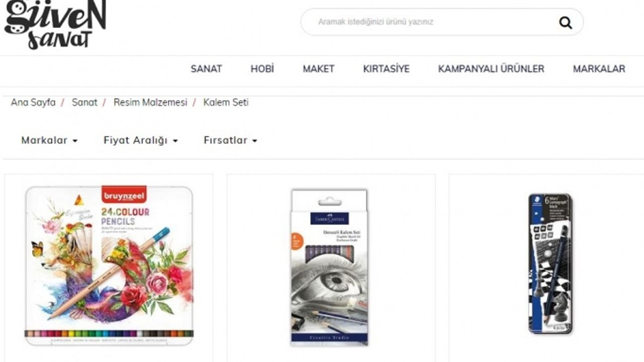
Task: Click the Kalem Seti breadcrumb
Action: (226, 103)
